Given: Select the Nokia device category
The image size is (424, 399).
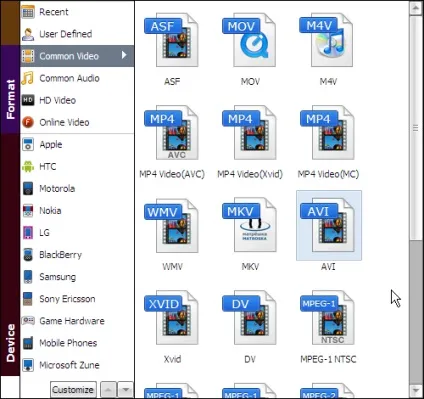Looking at the screenshot, I should [x=77, y=210].
